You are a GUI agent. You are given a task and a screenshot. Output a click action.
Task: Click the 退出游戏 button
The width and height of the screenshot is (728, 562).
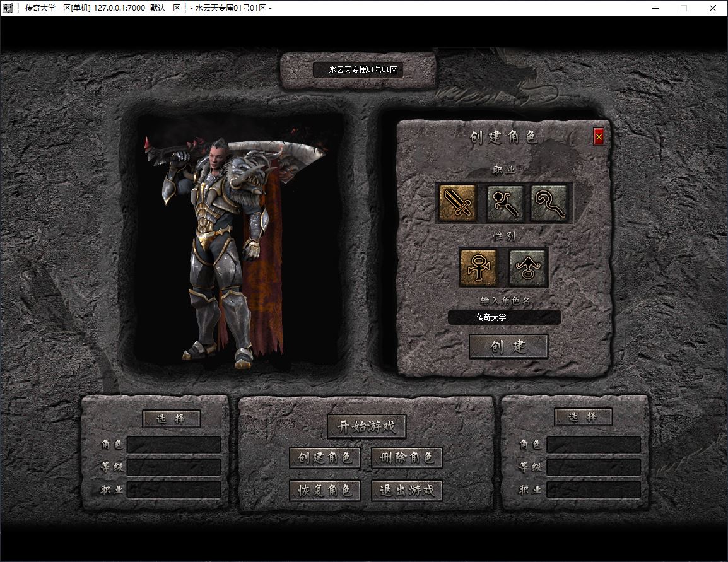[x=407, y=490]
